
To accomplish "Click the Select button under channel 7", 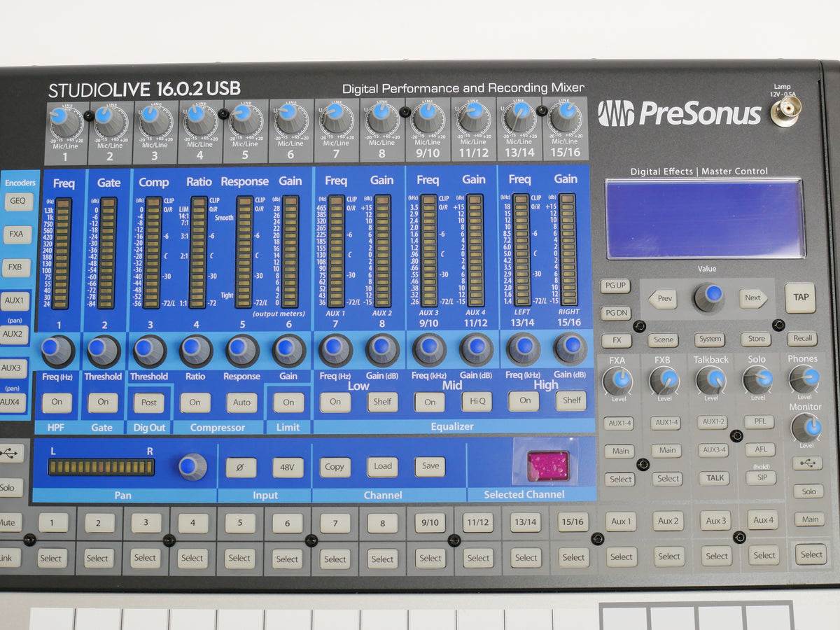I will [335, 559].
